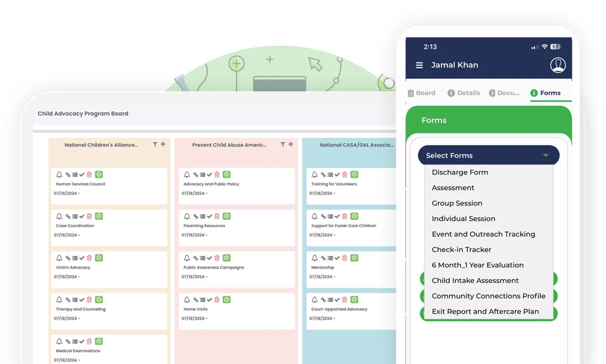Select Child Intake Assessment option
This screenshot has width=606, height=364.
(475, 281)
